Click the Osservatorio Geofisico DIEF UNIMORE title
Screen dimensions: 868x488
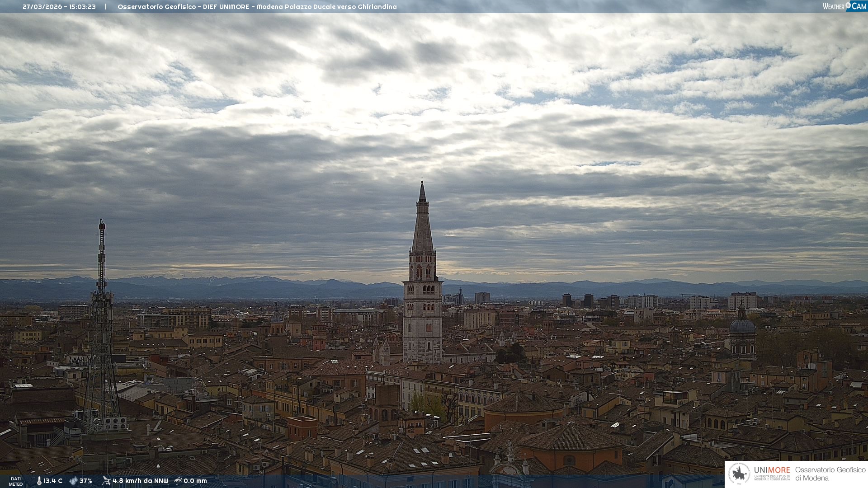[x=183, y=7]
